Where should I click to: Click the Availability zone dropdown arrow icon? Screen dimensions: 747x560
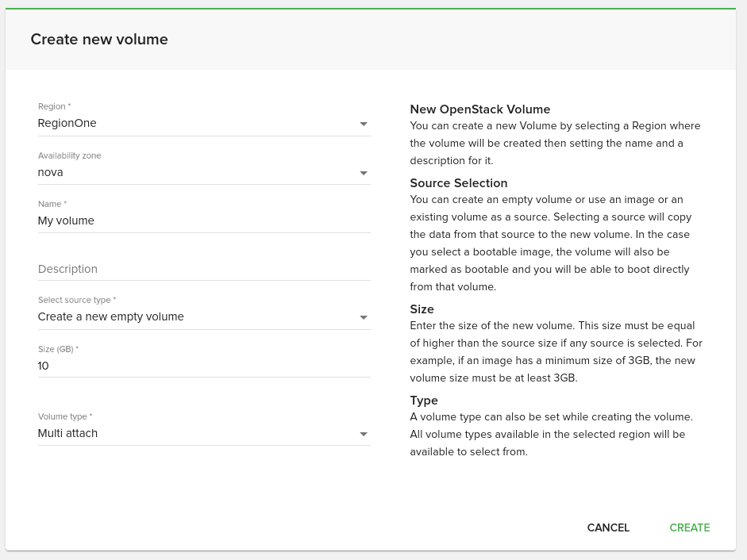[364, 174]
